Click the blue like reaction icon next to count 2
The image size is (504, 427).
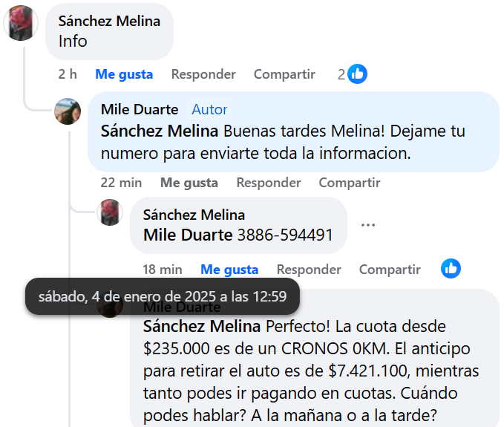tap(358, 74)
